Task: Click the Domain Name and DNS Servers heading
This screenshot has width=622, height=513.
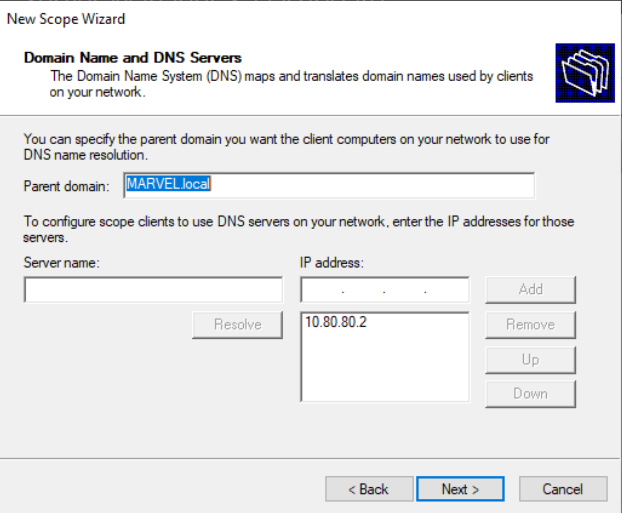Action: (x=133, y=59)
